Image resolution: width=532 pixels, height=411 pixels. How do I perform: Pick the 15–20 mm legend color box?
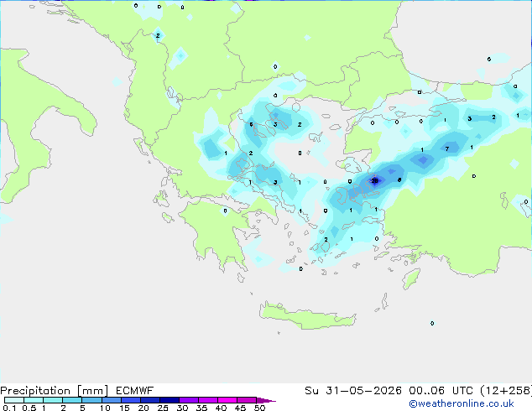pos(131,400)
